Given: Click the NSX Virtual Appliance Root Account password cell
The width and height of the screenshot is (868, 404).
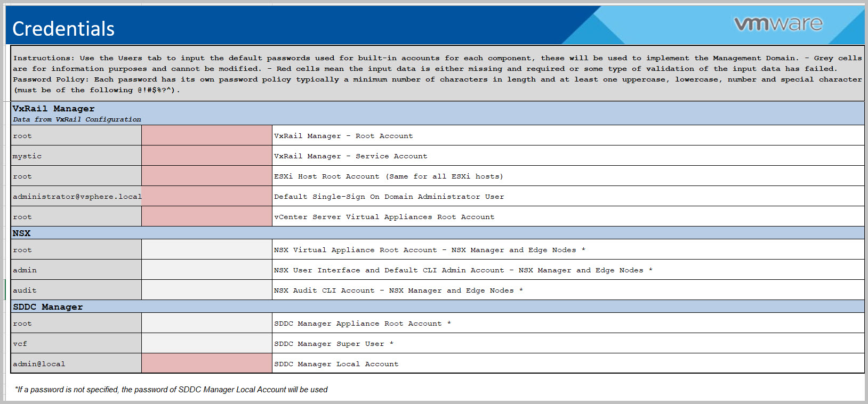Looking at the screenshot, I should (x=207, y=249).
